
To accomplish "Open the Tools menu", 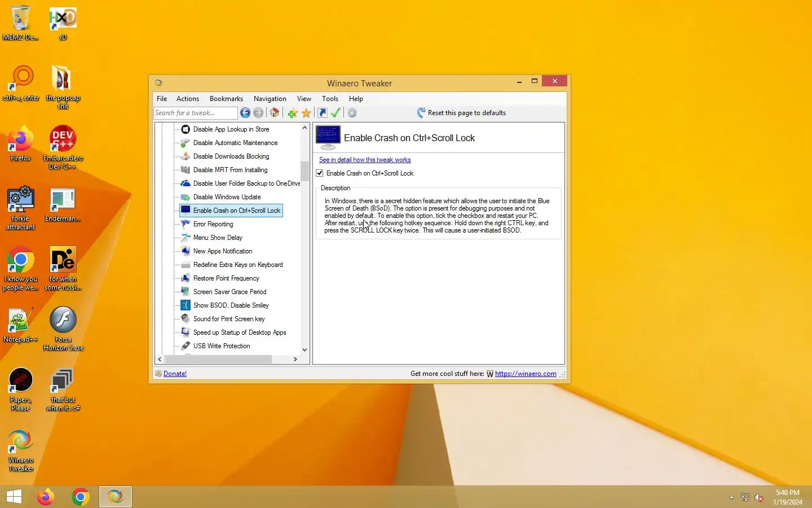I will pyautogui.click(x=330, y=99).
